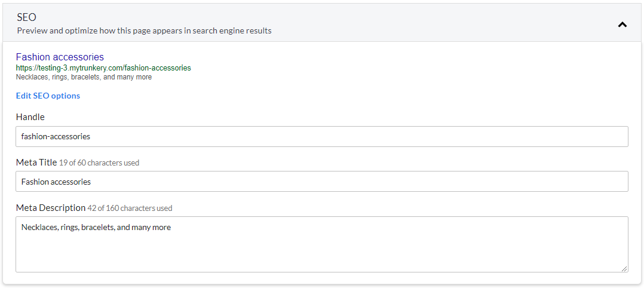Grab the Meta Description resize grip icon
644x288 pixels.
624,269
